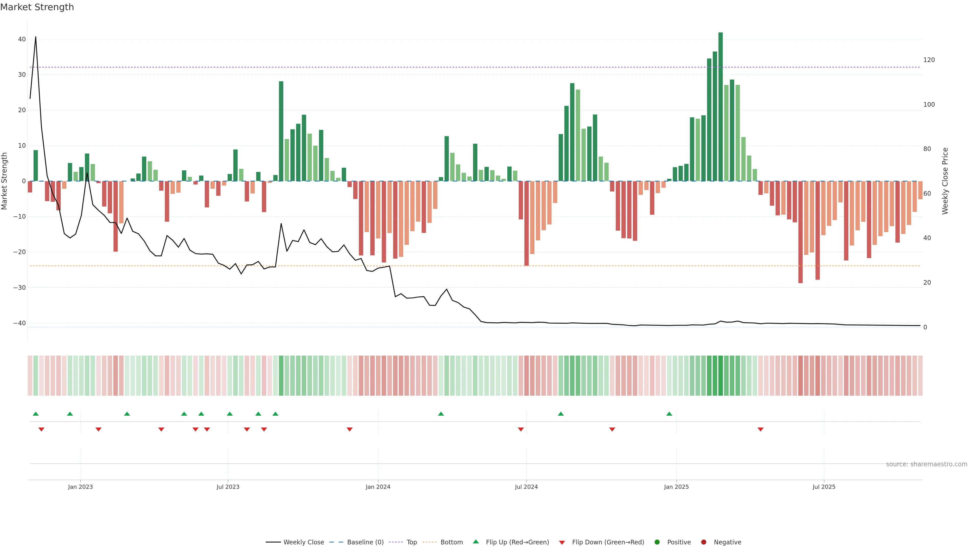Select the last red flip-down marker

click(x=761, y=429)
